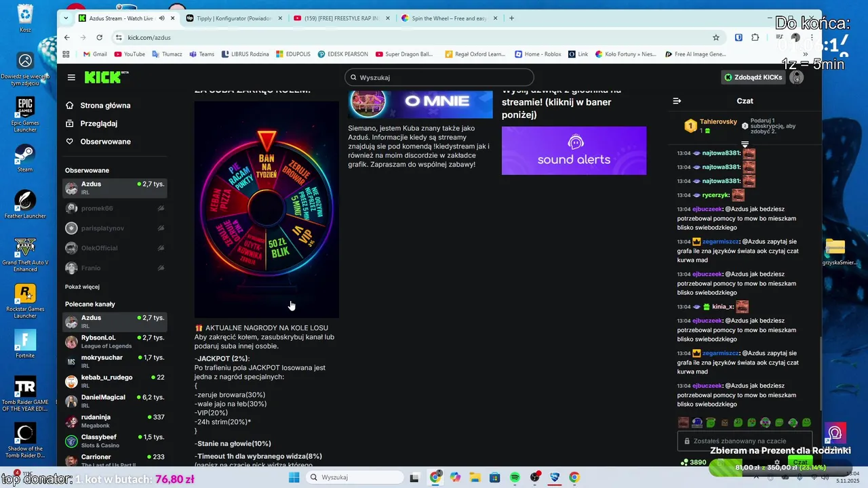This screenshot has height=488, width=868.
Task: Open the Chrome apps grid icon
Action: pos(66,54)
